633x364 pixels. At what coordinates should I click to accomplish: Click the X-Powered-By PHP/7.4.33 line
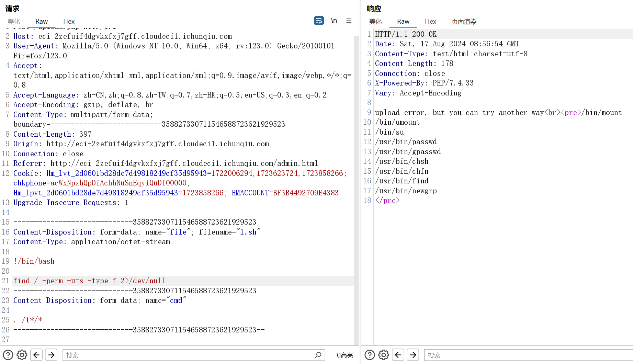point(424,83)
